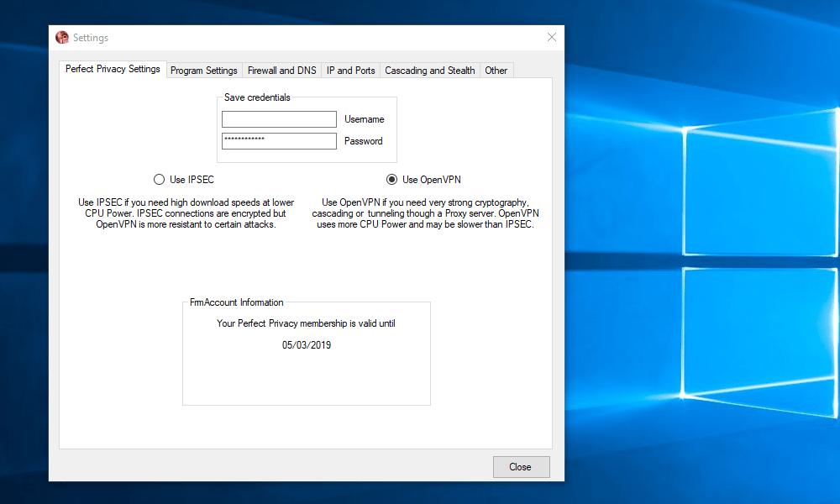Focus the Password input field
The image size is (840, 504).
(279, 141)
